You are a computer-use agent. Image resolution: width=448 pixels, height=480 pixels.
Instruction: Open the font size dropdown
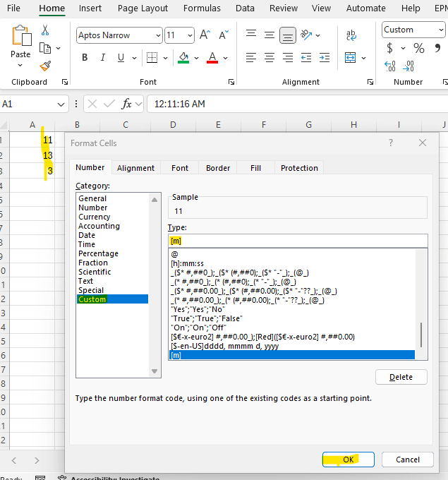click(190, 35)
